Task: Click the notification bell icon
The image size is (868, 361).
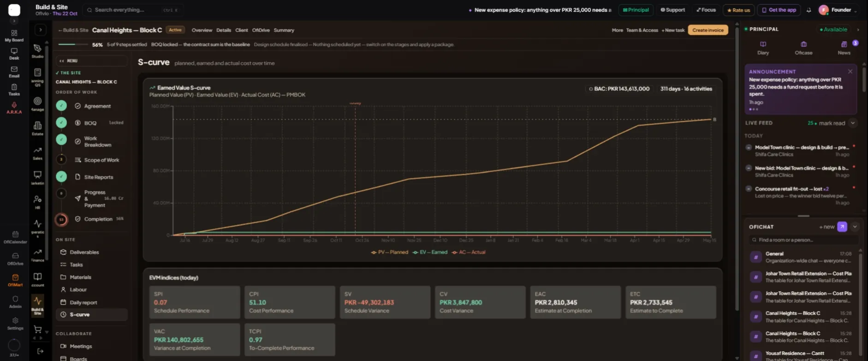Action: click(809, 10)
